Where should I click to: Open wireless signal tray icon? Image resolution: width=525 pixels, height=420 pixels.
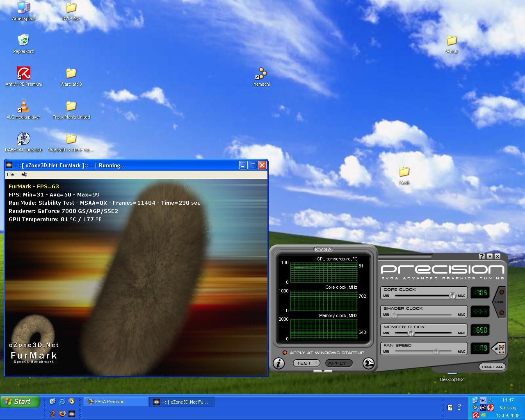tap(483, 408)
